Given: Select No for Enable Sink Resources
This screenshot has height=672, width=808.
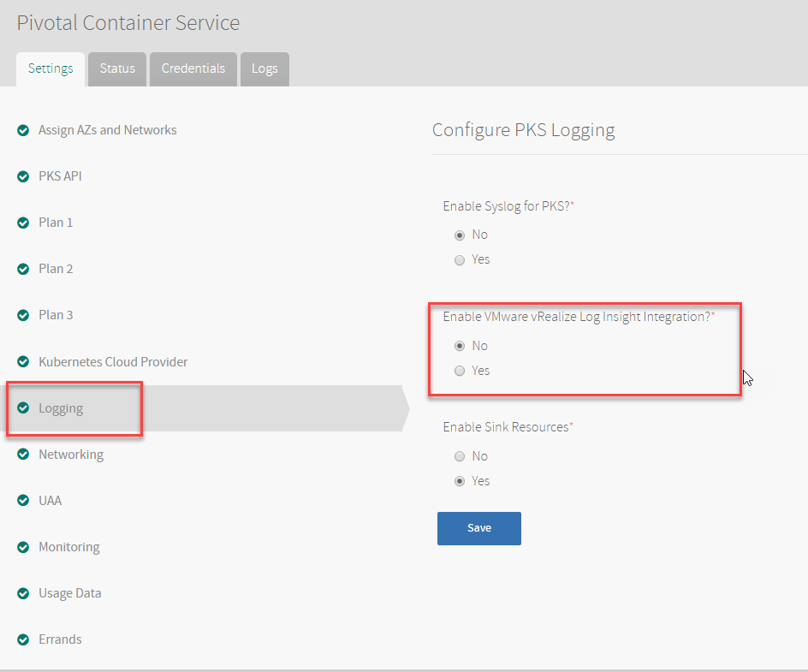Looking at the screenshot, I should click(460, 456).
